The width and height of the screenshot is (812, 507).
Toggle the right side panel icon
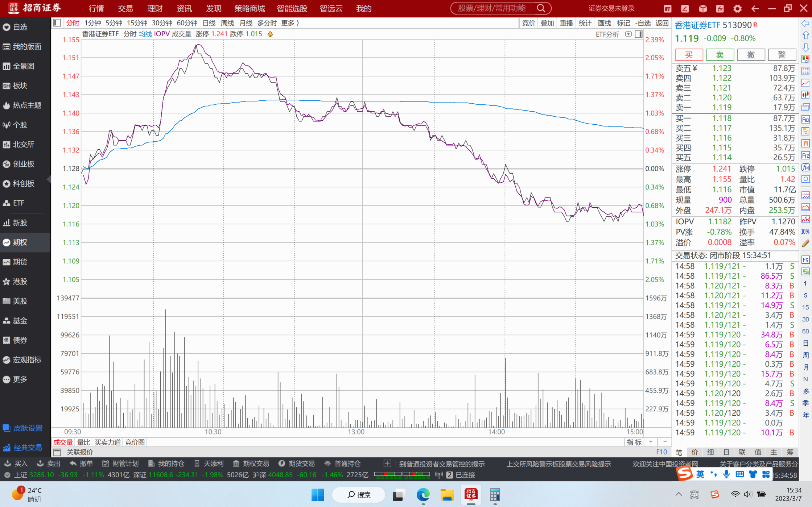(639, 34)
